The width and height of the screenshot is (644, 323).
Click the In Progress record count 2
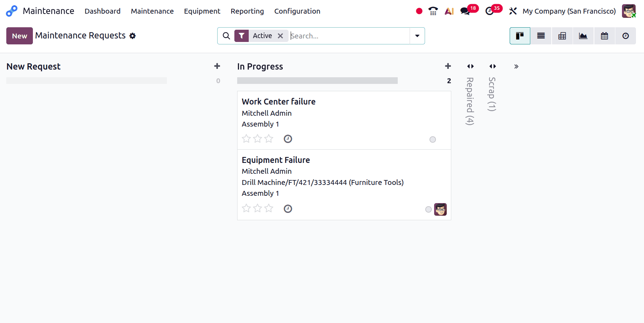(449, 81)
